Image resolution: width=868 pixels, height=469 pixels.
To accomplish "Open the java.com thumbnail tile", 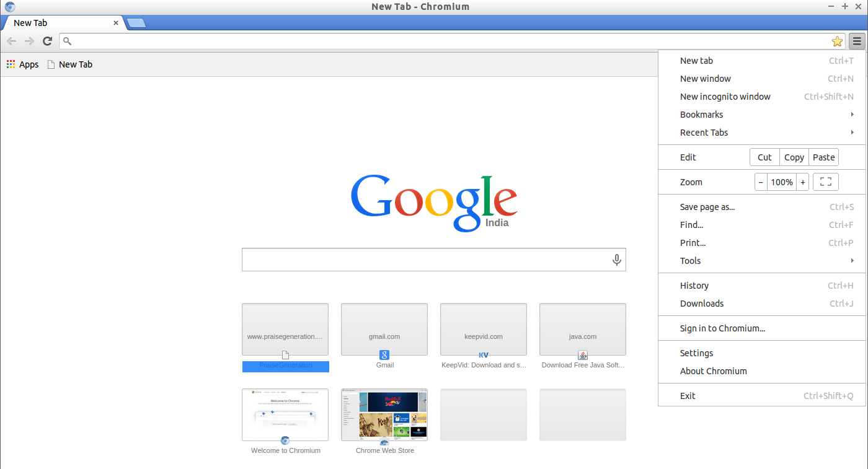I will [583, 329].
